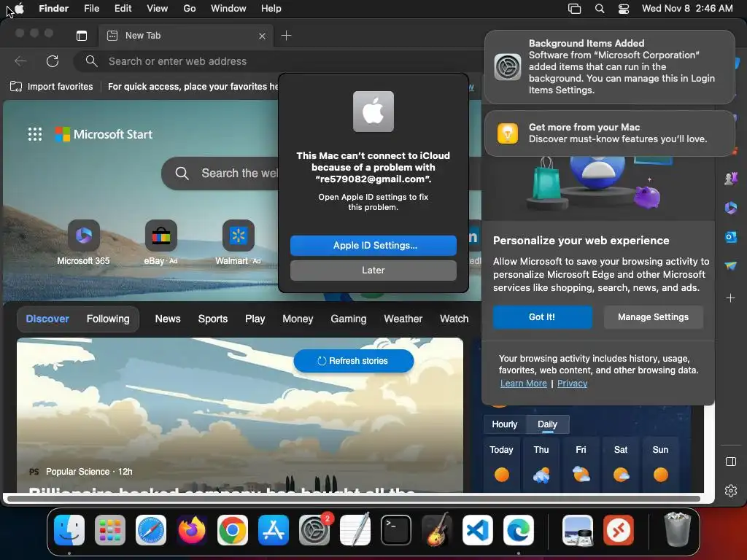747x560 pixels.
Task: Open Microsoft Start apps grid icon
Action: (x=35, y=134)
